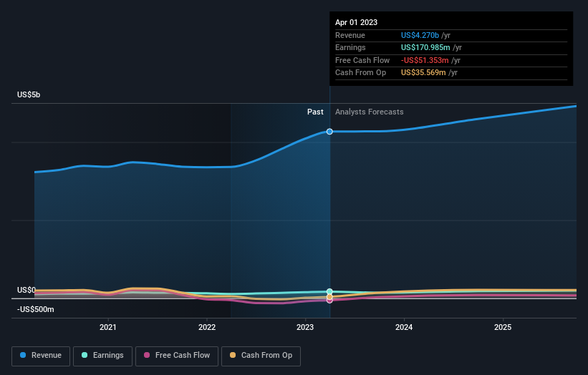Click the Cash From Op label in tooltip
This screenshot has width=588, height=375.
360,73
